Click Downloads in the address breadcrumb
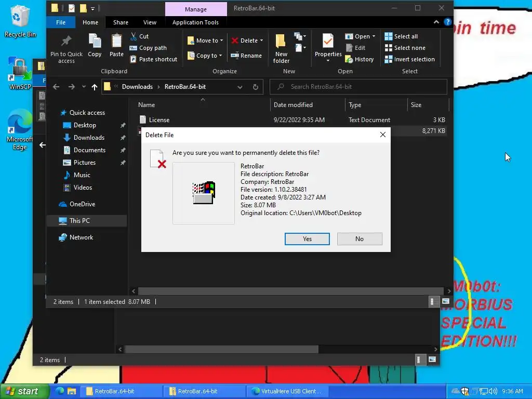532x399 pixels. 137,87
